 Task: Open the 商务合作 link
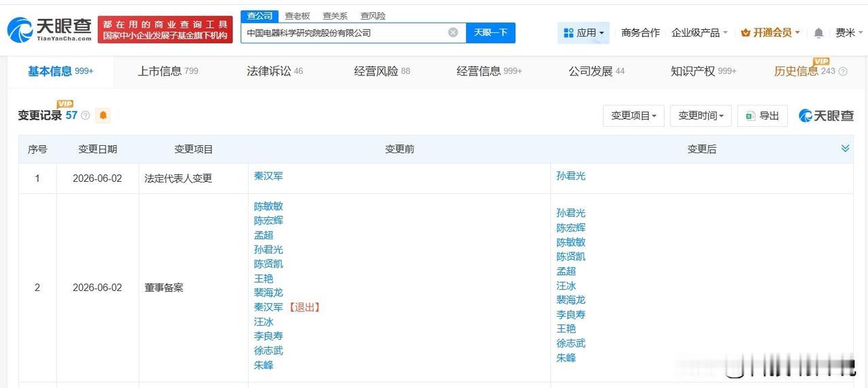point(640,33)
